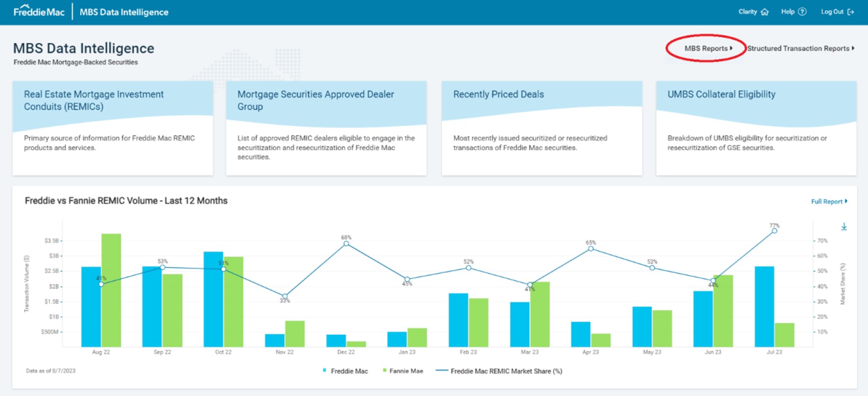Click MBS Data Intelligence header title

pos(124,12)
